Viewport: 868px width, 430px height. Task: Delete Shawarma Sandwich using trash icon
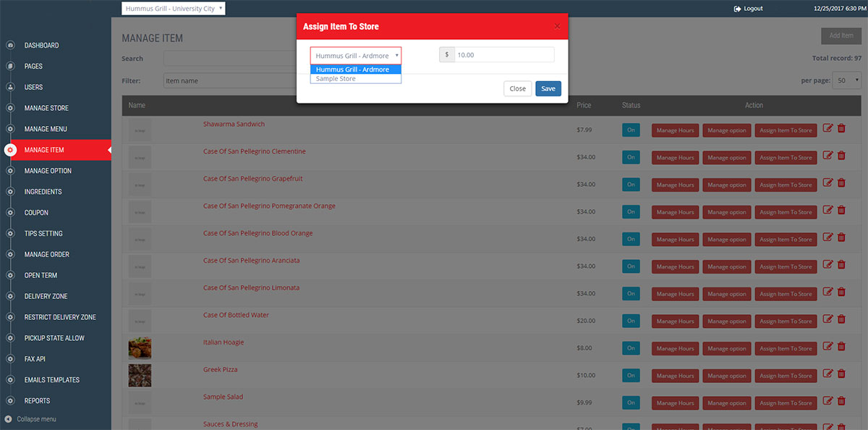[841, 128]
